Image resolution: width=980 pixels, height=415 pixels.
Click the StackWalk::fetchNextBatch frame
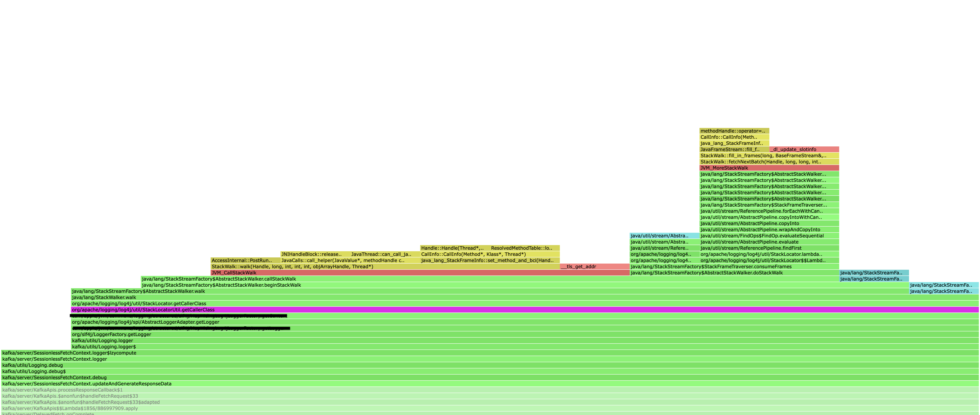click(769, 162)
